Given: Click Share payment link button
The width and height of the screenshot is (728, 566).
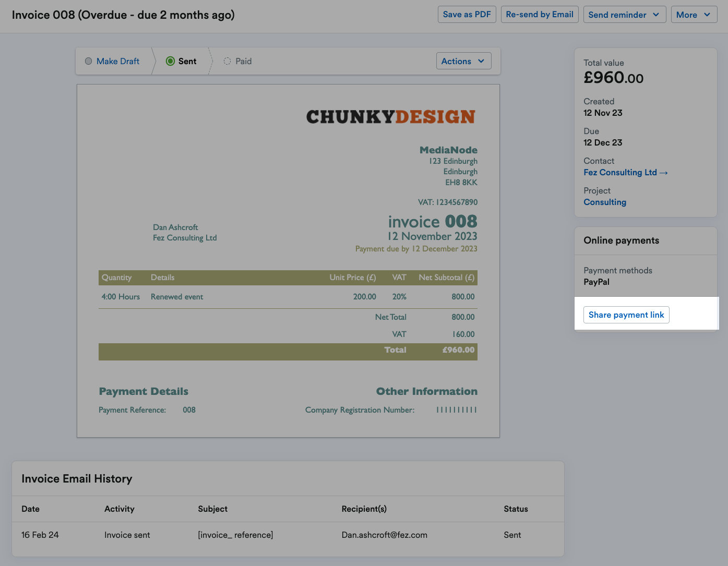Looking at the screenshot, I should pos(626,315).
